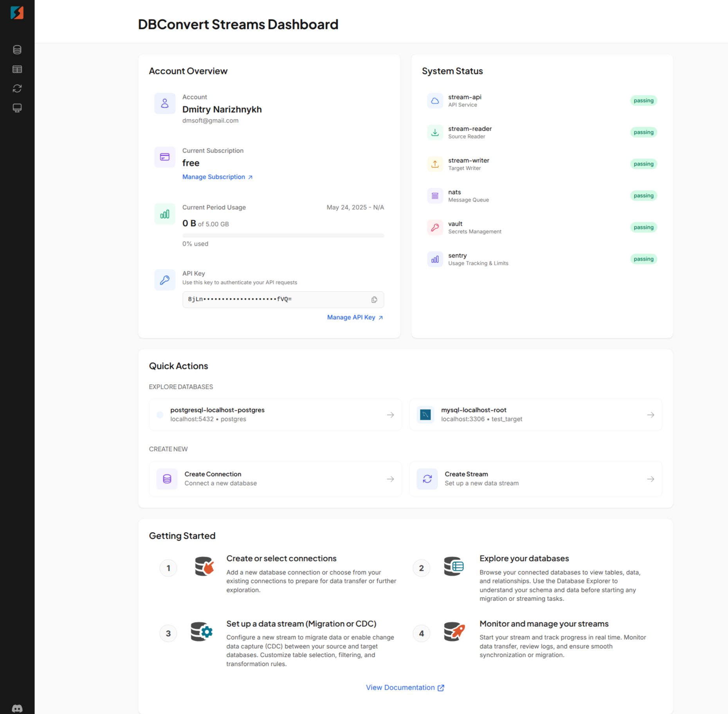Open the monitor sidebar icon
This screenshot has height=714, width=728.
tap(17, 108)
